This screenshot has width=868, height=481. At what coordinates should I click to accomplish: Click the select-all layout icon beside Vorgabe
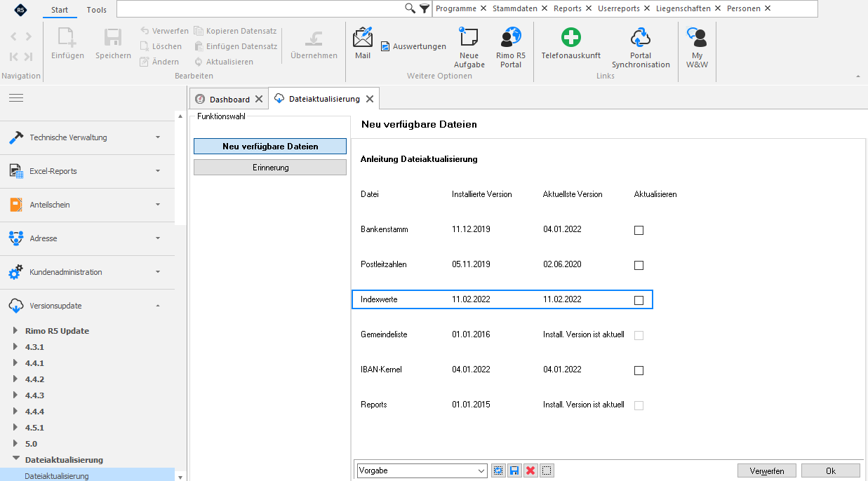point(498,470)
